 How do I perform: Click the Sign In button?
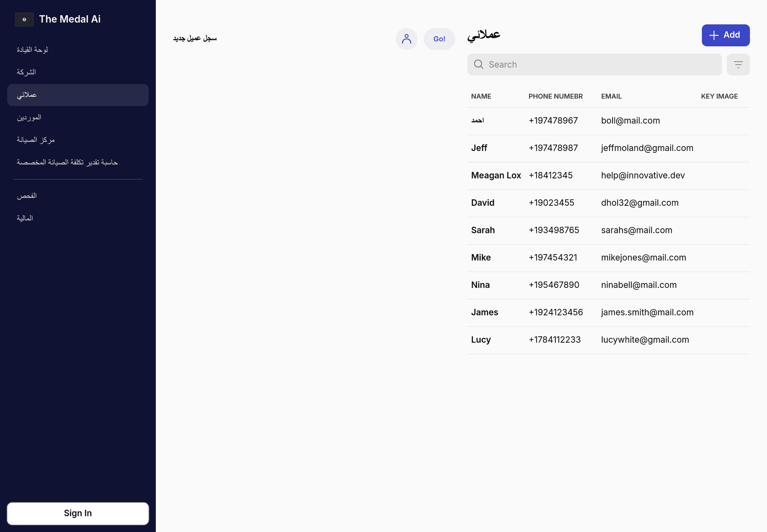click(x=77, y=513)
